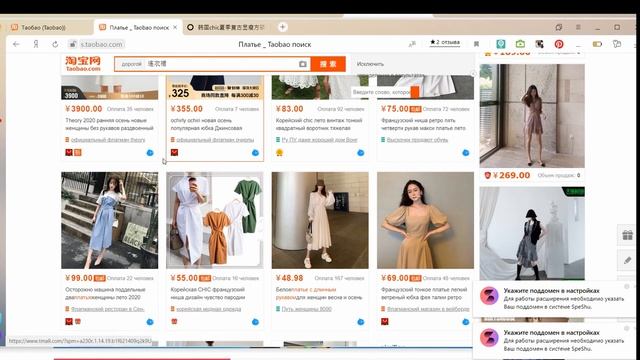Open the green camera extension icon
Viewport: 640px width, 360px height.
point(520,44)
